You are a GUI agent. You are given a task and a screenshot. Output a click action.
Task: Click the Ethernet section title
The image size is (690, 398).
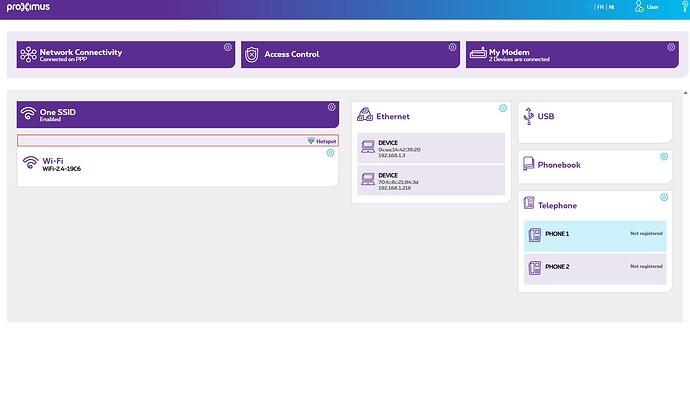click(393, 117)
